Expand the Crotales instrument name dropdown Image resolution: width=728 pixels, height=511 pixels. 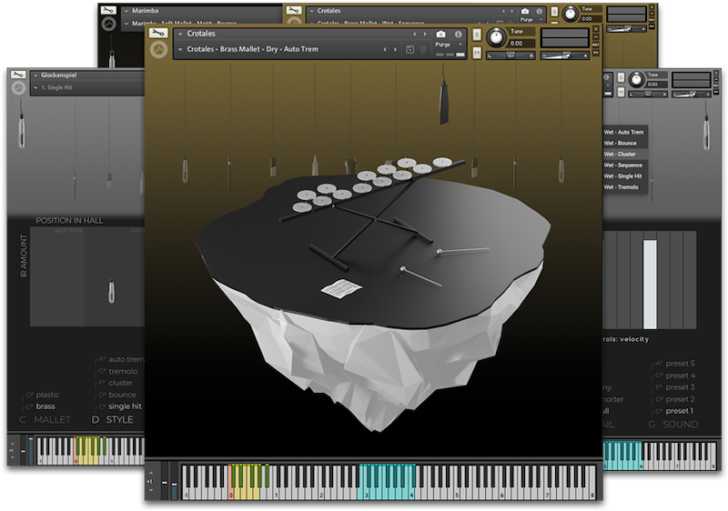pyautogui.click(x=180, y=33)
